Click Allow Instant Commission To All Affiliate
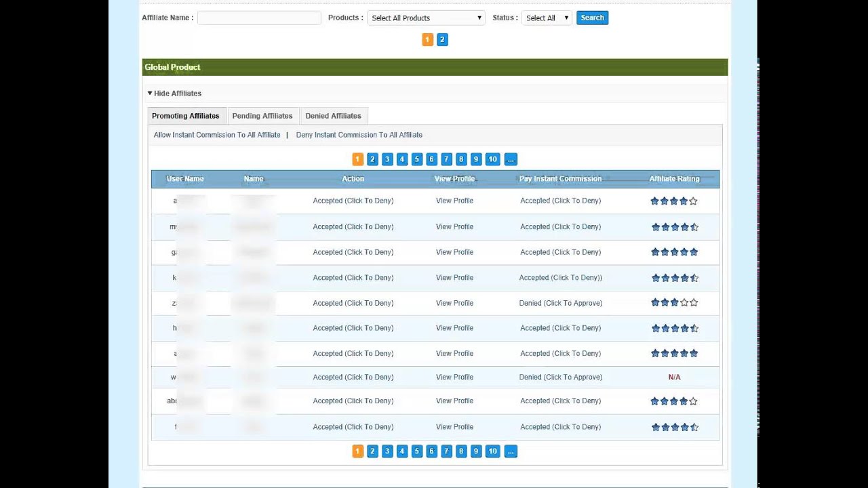This screenshot has width=868, height=488. click(x=217, y=135)
